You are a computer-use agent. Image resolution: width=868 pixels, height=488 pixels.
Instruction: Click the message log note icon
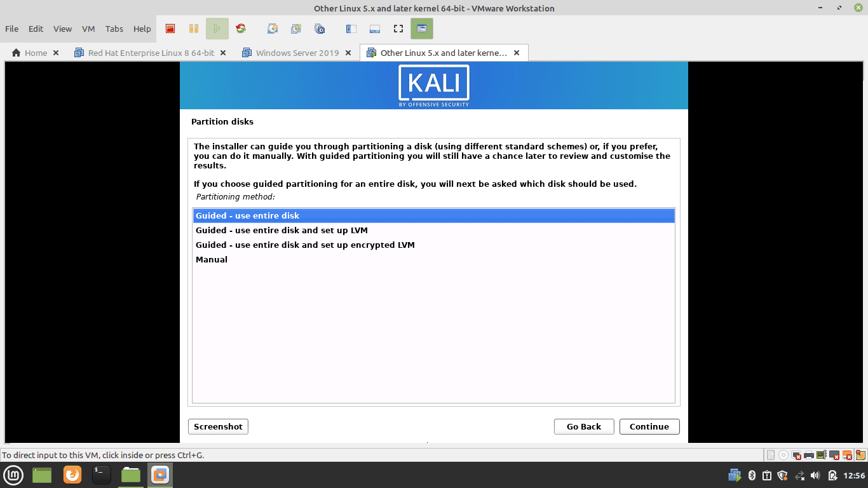(x=860, y=455)
